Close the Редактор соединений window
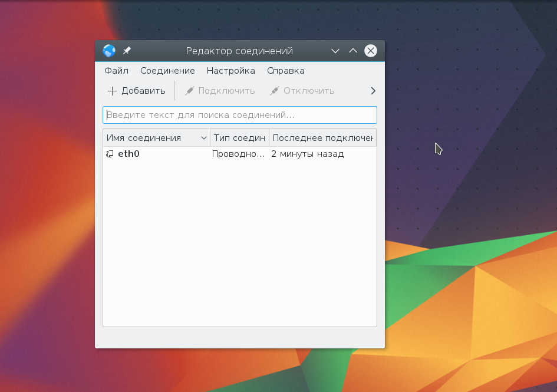The image size is (557, 392). point(371,51)
